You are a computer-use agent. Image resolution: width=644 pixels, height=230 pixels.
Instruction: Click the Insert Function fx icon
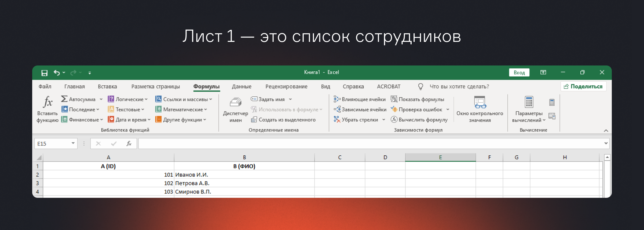tap(47, 103)
